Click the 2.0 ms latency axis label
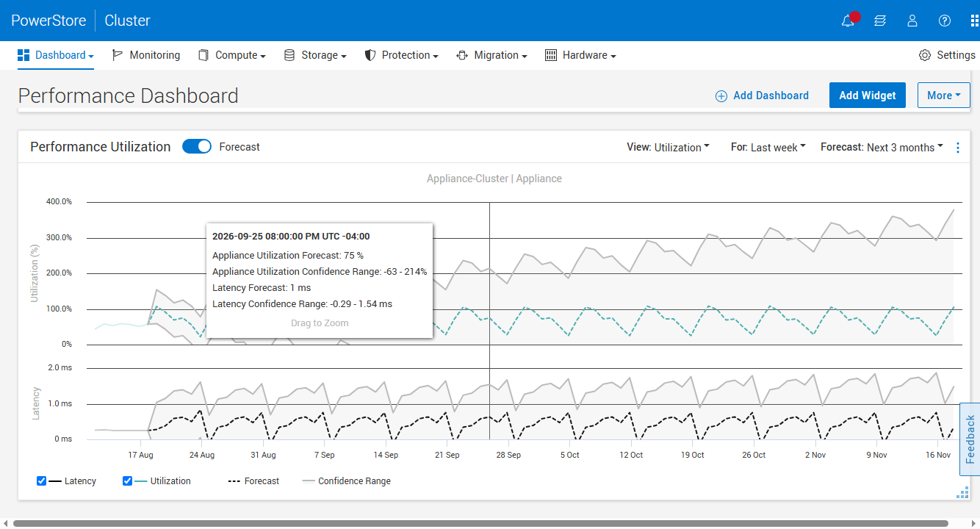 60,367
